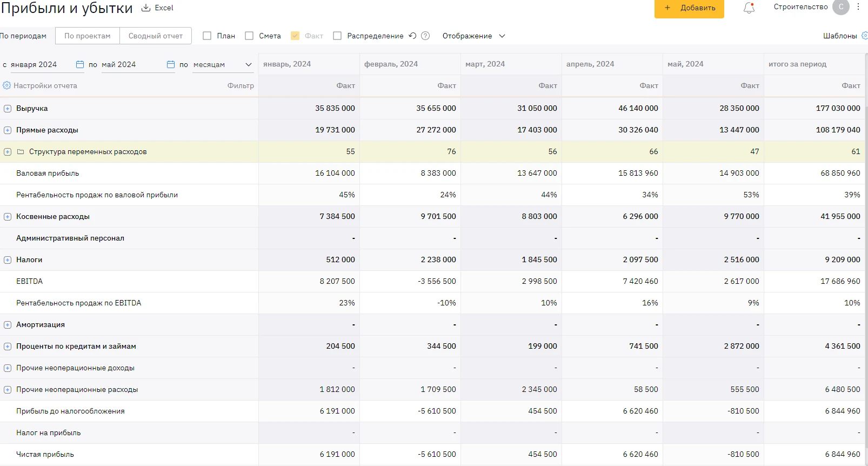Select the EBITDA row label

coord(30,281)
